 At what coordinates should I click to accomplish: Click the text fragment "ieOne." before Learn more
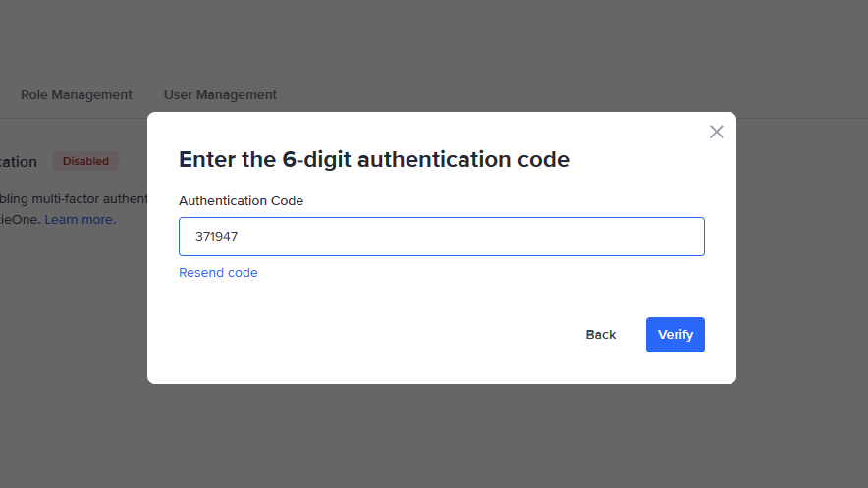click(x=20, y=220)
